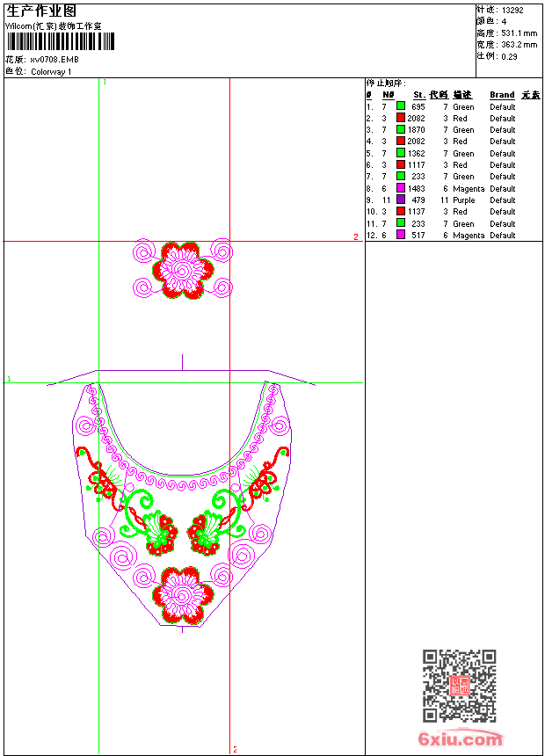
Task: Click 'Default' brand in Purple row
Action: coord(503,200)
